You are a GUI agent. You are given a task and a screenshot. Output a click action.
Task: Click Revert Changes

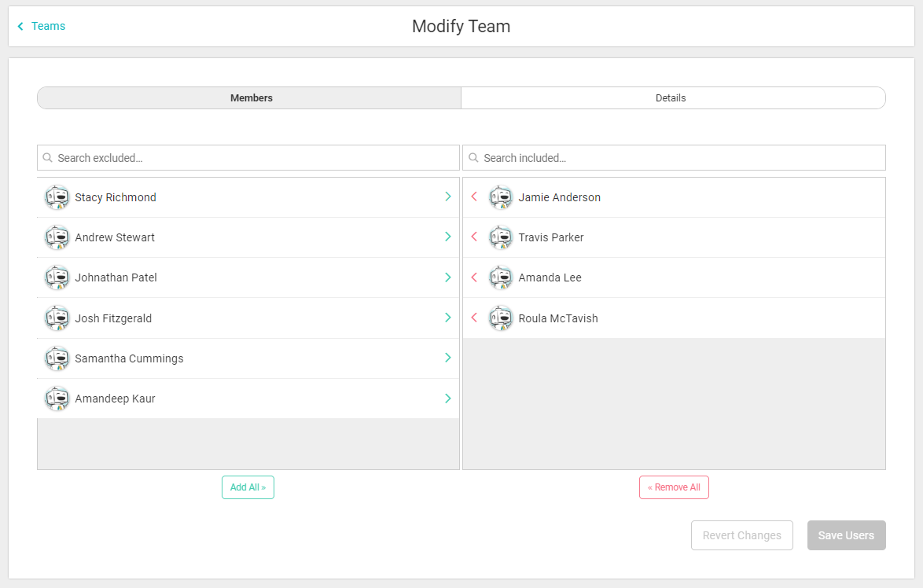[x=741, y=535]
